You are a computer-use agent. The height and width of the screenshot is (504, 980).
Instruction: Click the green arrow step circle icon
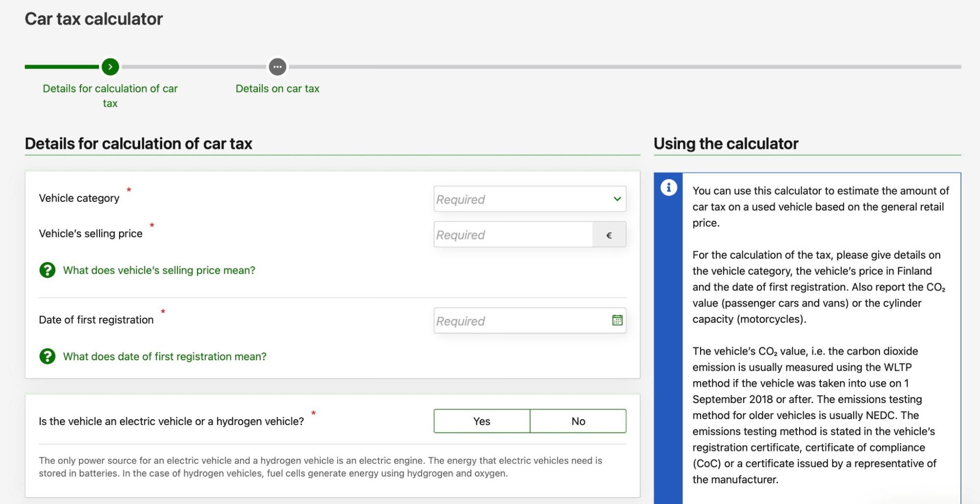click(110, 67)
